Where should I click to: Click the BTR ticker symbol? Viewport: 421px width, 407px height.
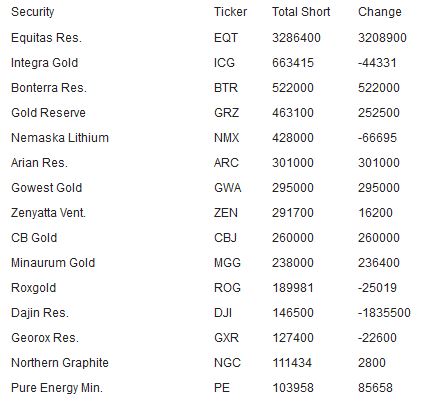coord(226,88)
